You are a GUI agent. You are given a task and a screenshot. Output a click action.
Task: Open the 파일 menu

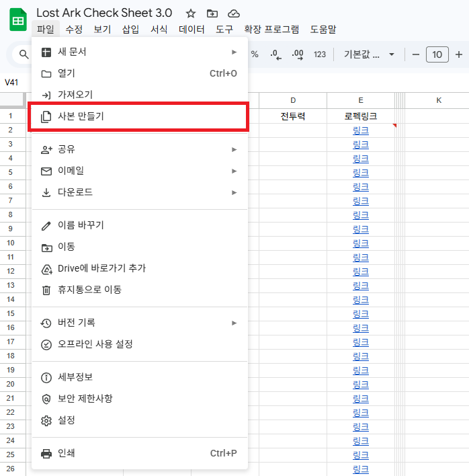[x=46, y=30]
